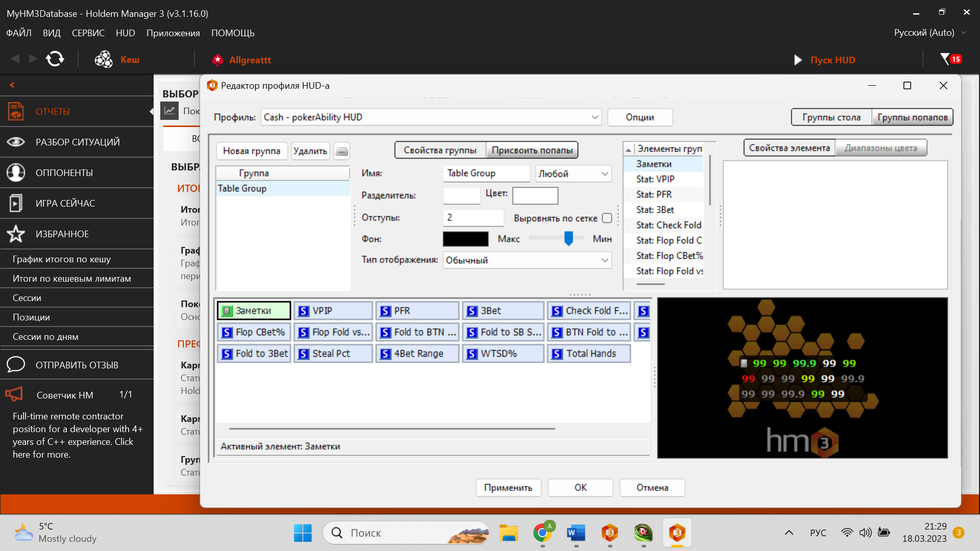Viewport: 980px width, 551px height.
Task: Click the Отступы input field with value 2
Action: [x=474, y=218]
